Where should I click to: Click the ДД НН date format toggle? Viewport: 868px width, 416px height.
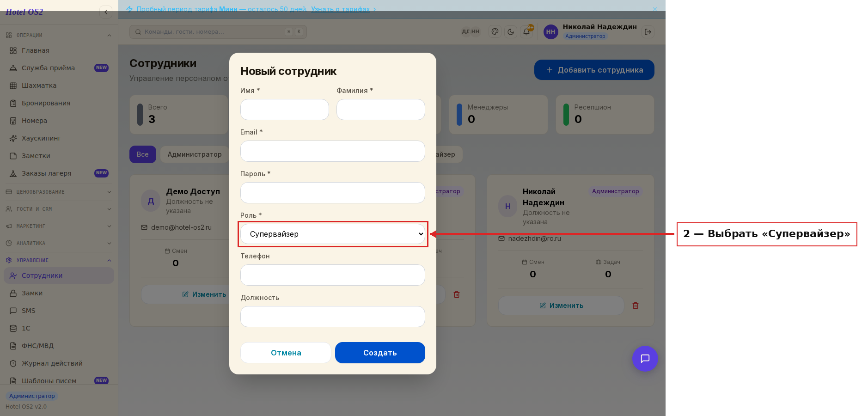(471, 32)
